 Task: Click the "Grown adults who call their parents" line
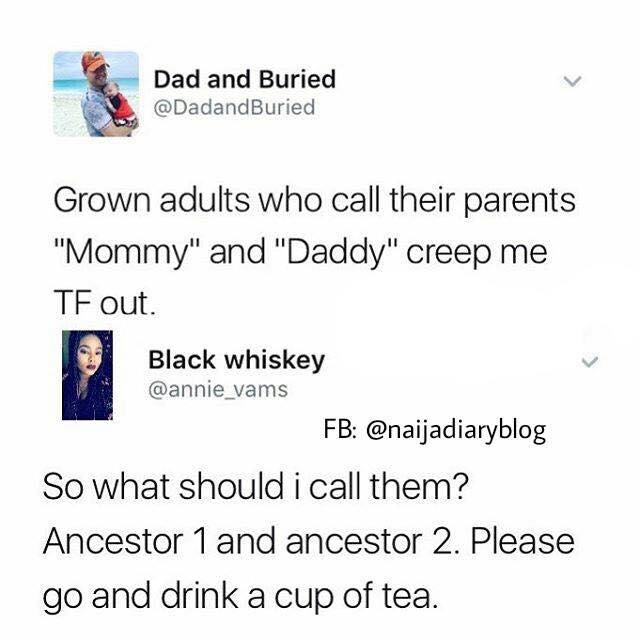coord(314,201)
